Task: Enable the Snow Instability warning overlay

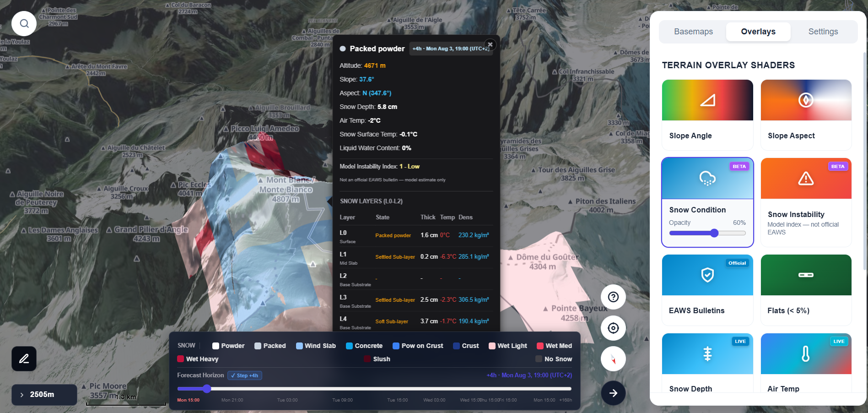Action: (806, 202)
